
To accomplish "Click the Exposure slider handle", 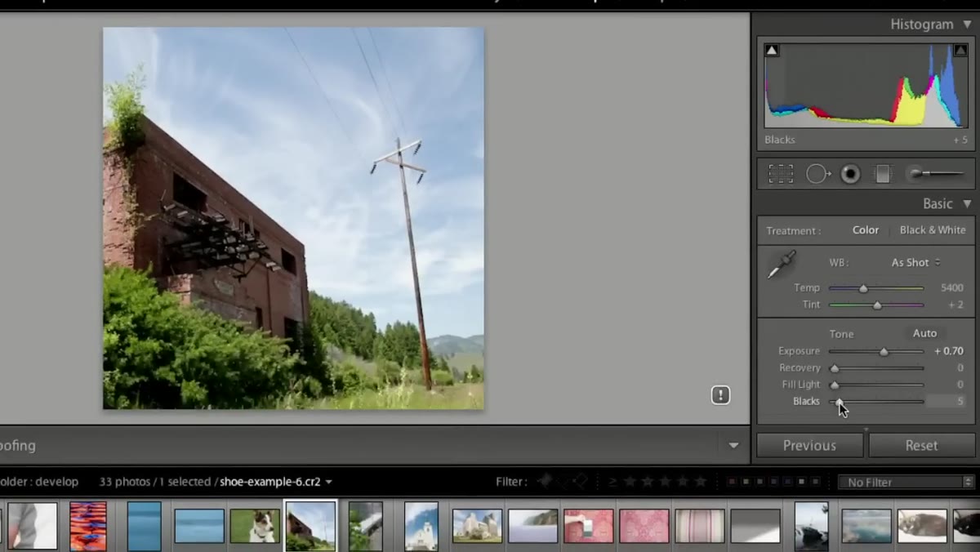I will pyautogui.click(x=884, y=351).
